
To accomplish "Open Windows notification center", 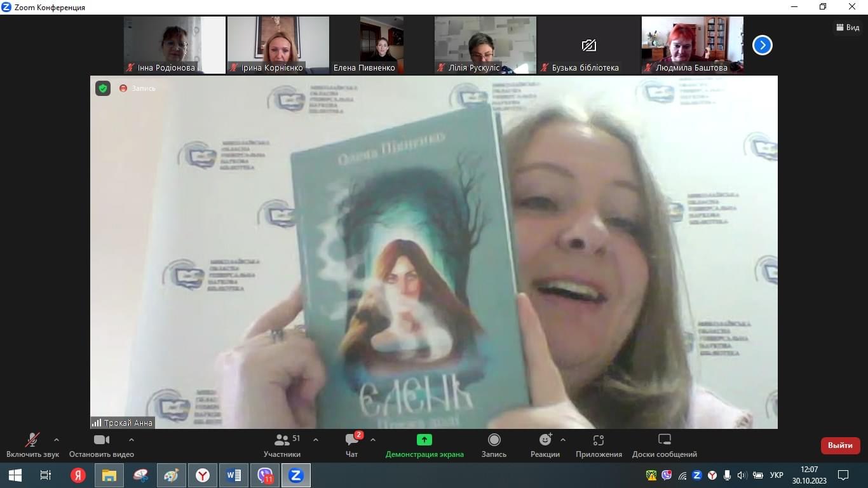I will [x=843, y=475].
